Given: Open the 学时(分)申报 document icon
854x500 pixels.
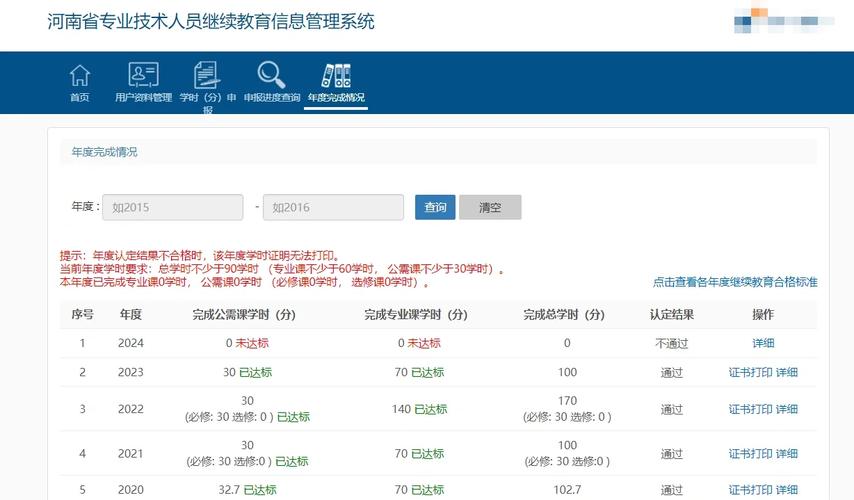Looking at the screenshot, I should pos(207,75).
